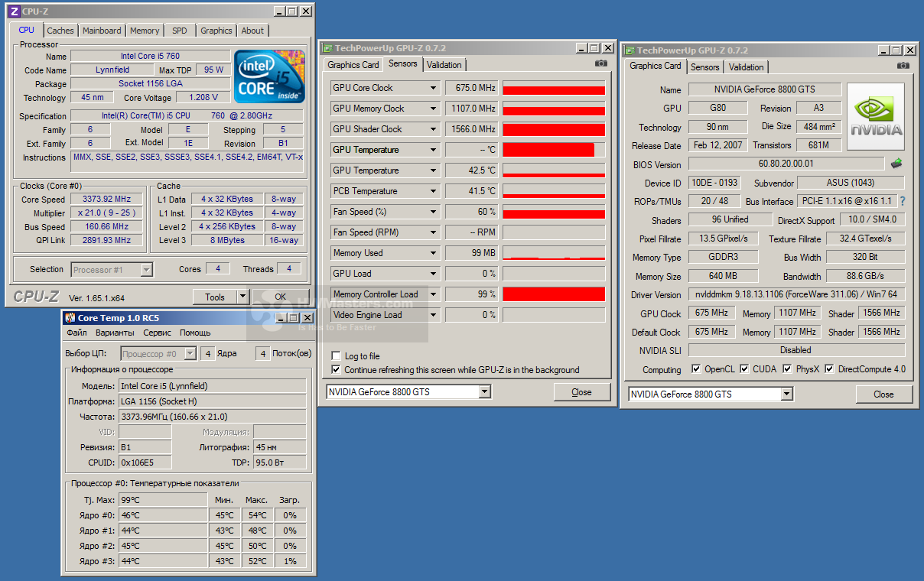Viewport: 924px width, 581px height.
Task: Click the Memory Controller Load red graph
Action: (554, 294)
